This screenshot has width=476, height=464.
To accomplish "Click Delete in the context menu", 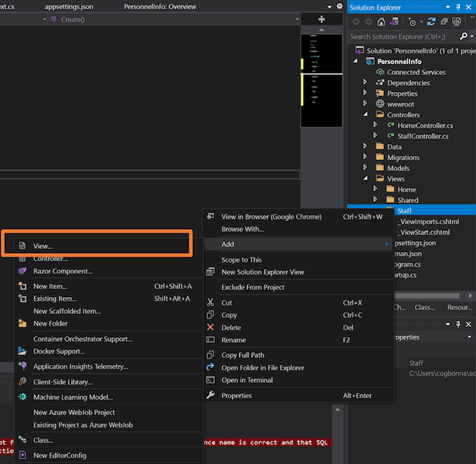I will [231, 328].
